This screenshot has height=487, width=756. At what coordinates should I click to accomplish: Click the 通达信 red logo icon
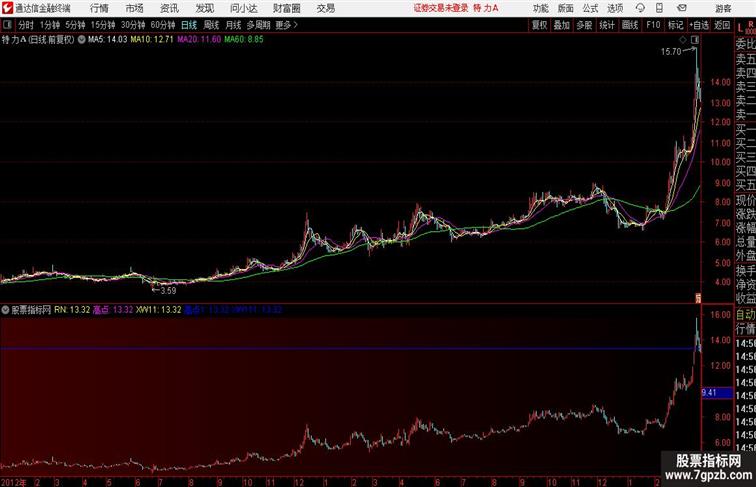(7, 8)
